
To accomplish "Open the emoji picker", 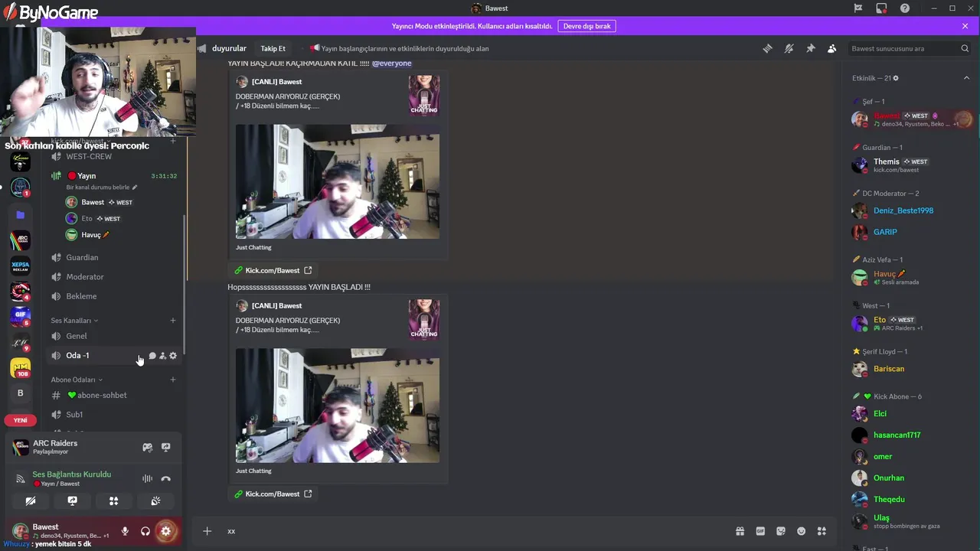I will click(802, 531).
